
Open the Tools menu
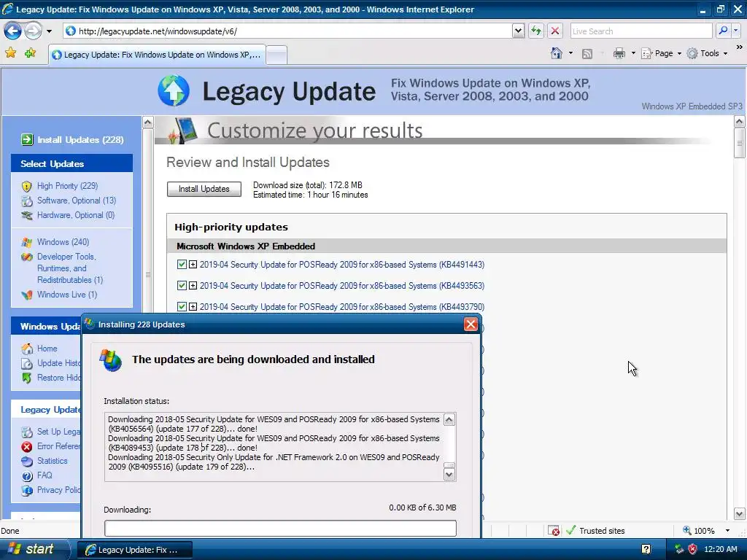click(x=707, y=53)
